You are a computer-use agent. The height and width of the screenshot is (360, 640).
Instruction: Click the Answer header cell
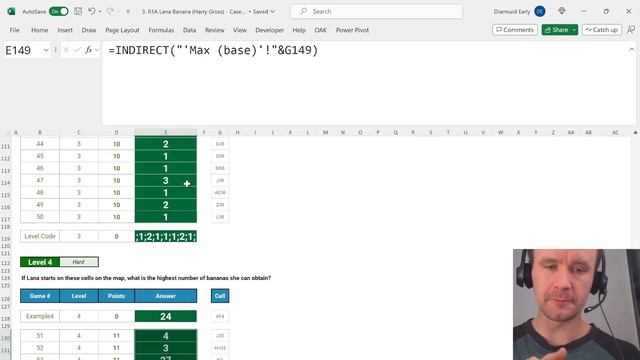[x=166, y=296]
